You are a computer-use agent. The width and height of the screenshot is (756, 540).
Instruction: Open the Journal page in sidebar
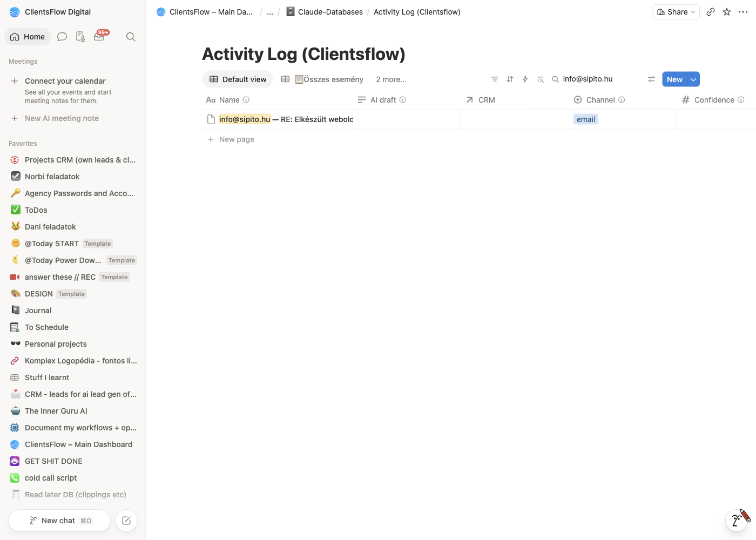pyautogui.click(x=73, y=310)
